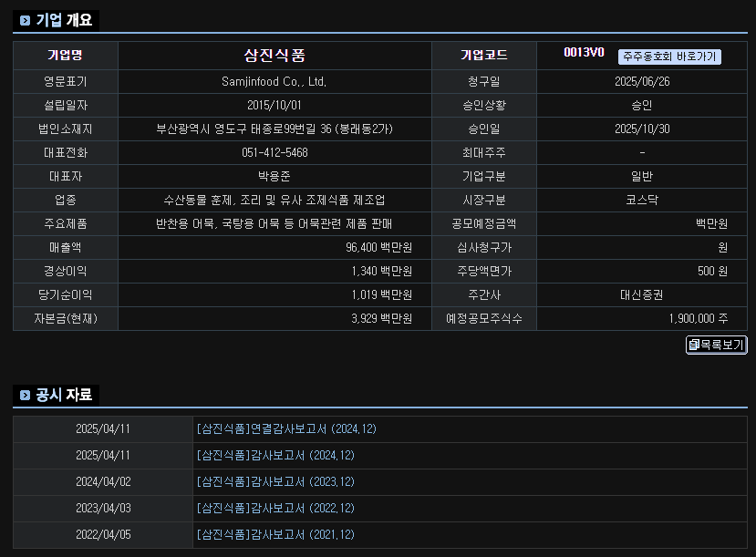Select the English name Samjinfood Co., Ltd.
Image resolution: width=756 pixels, height=557 pixels.
click(274, 82)
